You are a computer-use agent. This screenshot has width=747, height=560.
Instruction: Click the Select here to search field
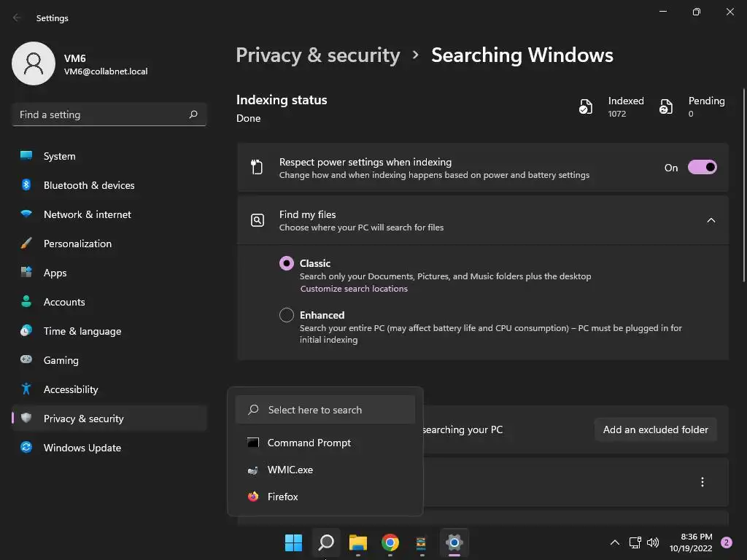(x=325, y=410)
